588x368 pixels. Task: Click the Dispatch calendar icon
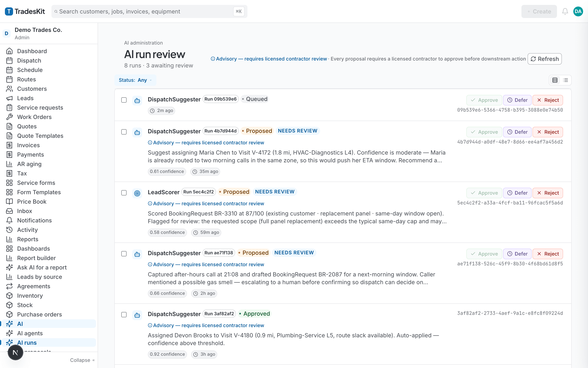click(9, 61)
